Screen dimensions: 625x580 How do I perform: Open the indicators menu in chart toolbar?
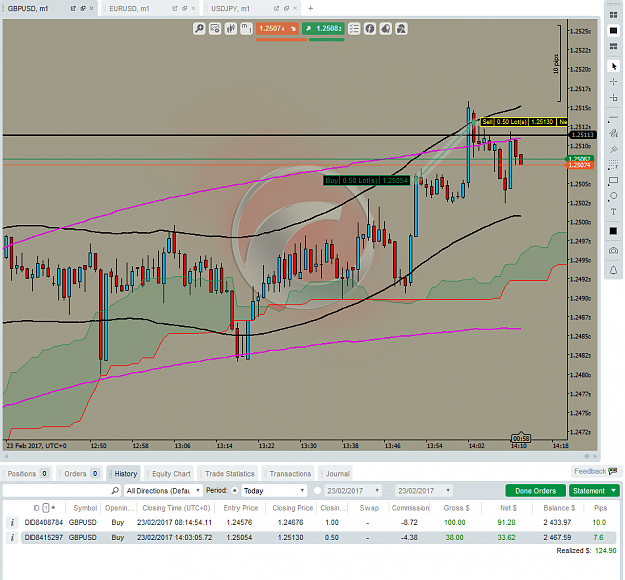click(x=215, y=29)
